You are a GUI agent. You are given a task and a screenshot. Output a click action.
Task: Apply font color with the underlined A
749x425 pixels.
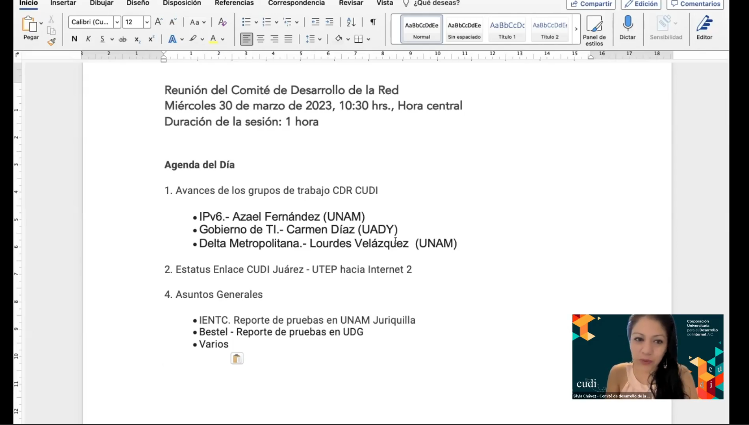213,39
